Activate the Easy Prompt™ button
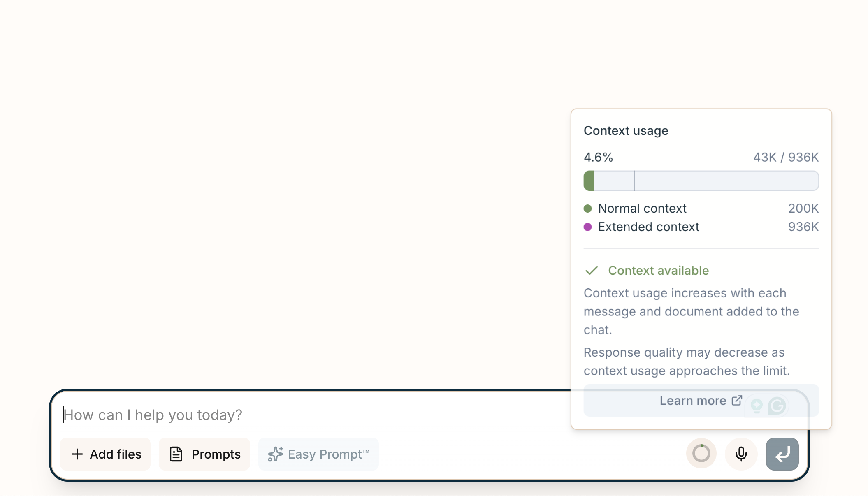The height and width of the screenshot is (496, 868). [x=318, y=454]
